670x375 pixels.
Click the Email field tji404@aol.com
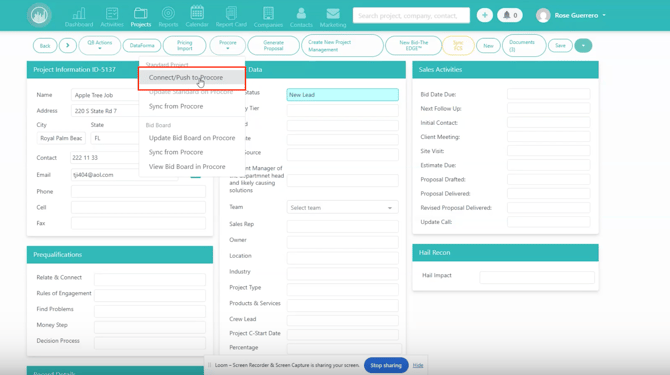[x=124, y=175]
